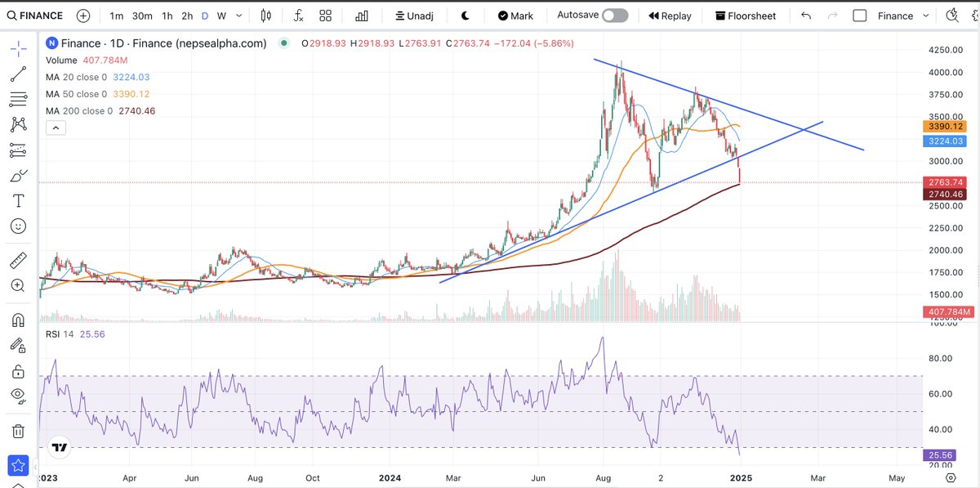Open the quick search icon at top right
The width and height of the screenshot is (980, 488).
pos(952,16)
